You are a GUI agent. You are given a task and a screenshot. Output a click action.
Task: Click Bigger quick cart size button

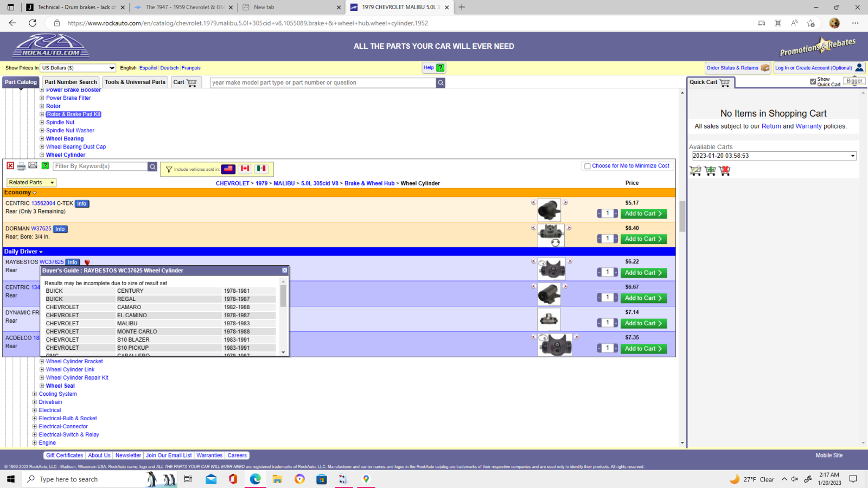(x=854, y=81)
